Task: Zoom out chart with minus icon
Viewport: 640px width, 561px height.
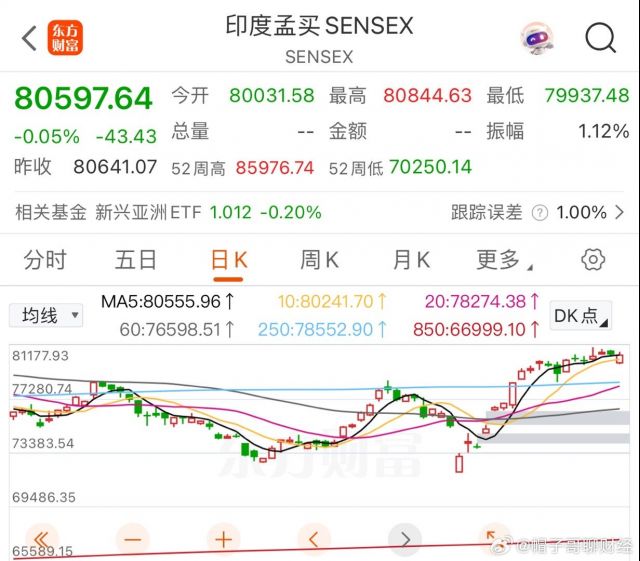Action: coord(133,540)
